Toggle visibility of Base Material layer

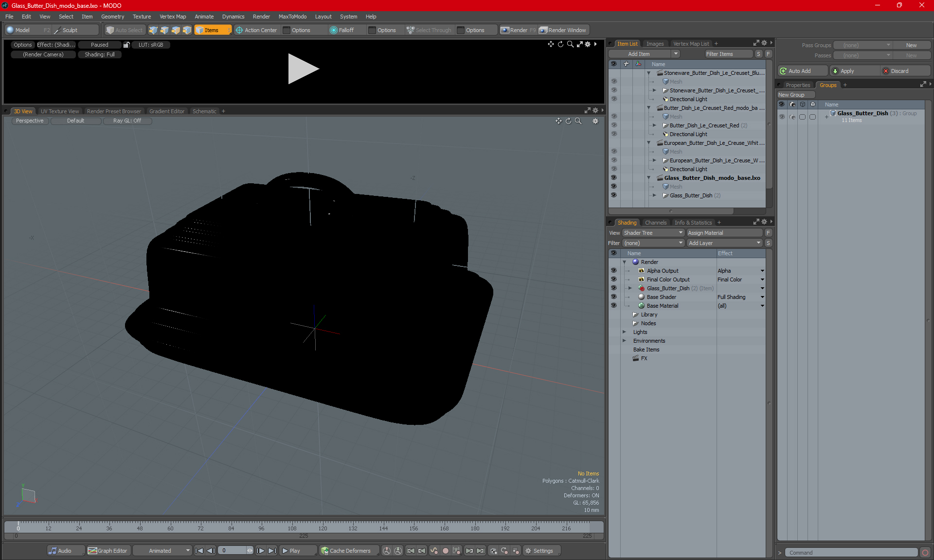(613, 306)
